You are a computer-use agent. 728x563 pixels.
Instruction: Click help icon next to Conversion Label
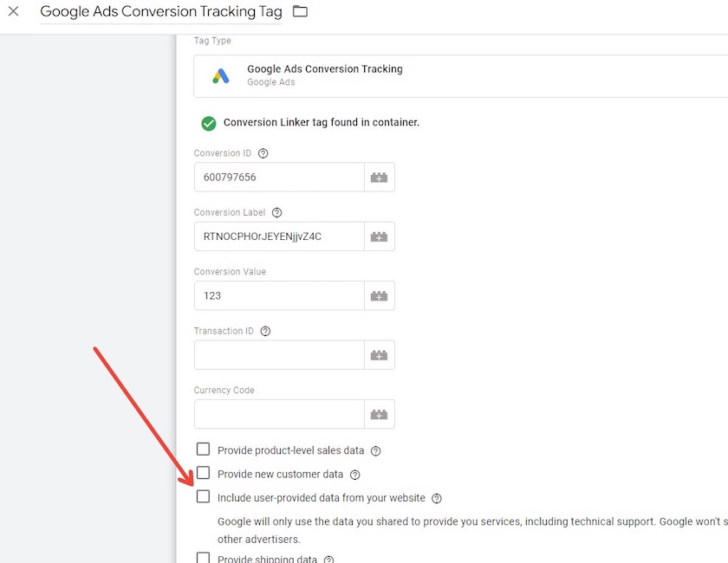tap(277, 212)
